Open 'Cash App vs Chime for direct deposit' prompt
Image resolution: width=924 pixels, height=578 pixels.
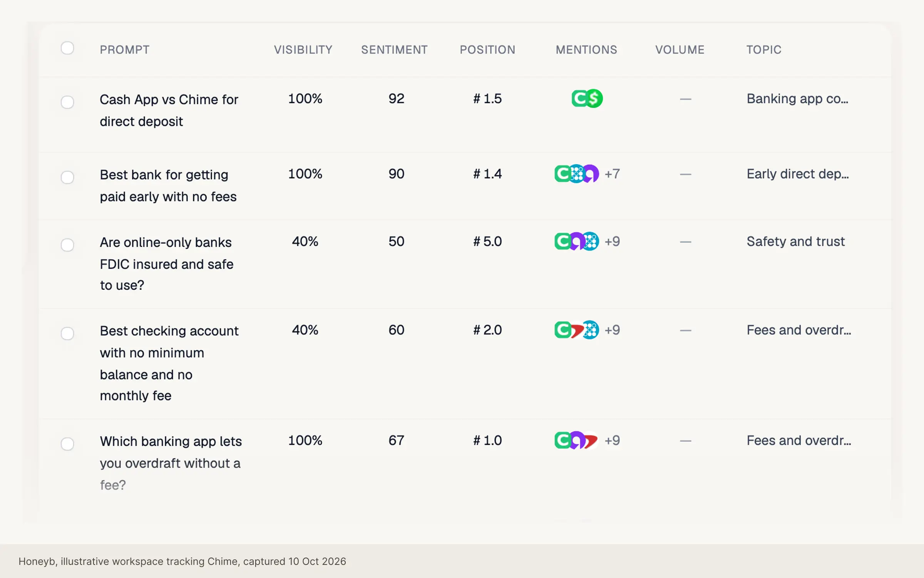coord(169,111)
